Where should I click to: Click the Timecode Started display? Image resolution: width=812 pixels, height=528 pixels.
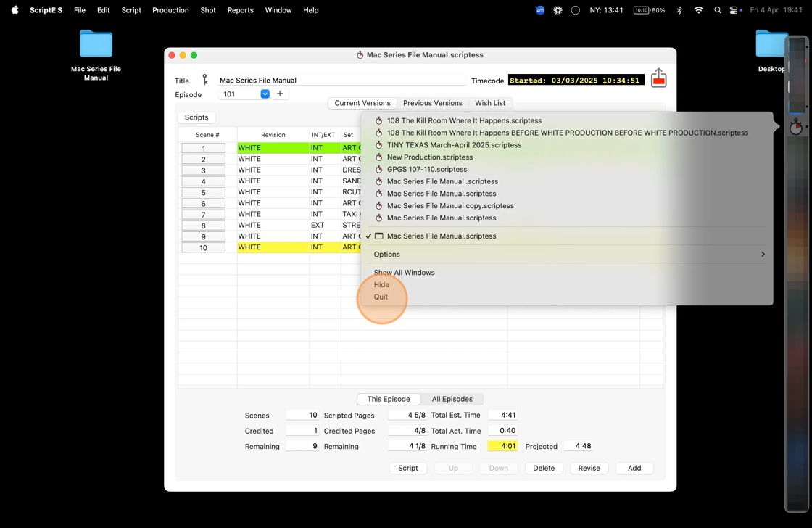(x=576, y=81)
